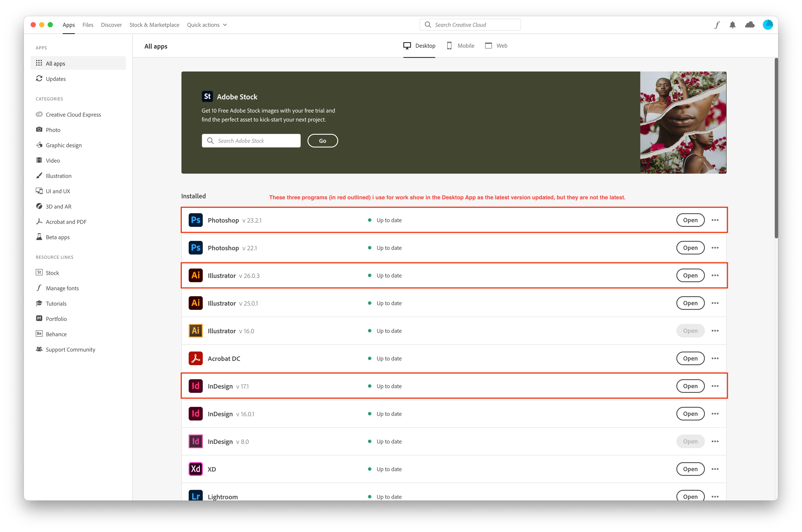Click the Illustrator v26.0.3 app icon
802x532 pixels.
click(195, 276)
